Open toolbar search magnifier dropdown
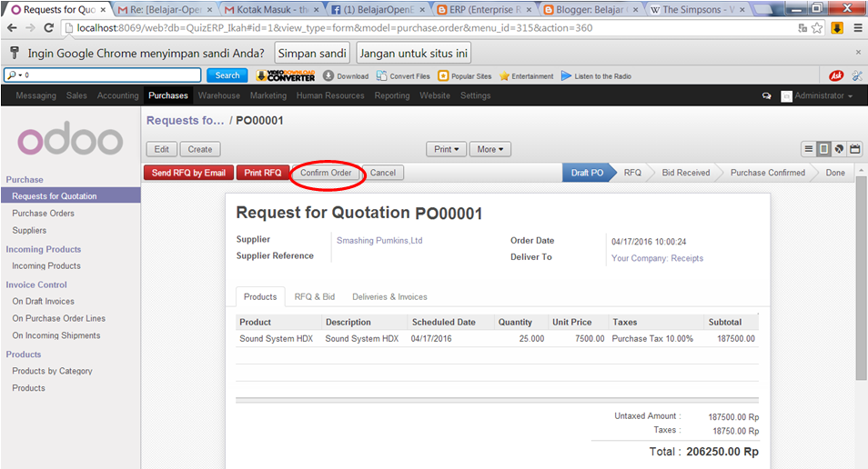The image size is (868, 469). click(x=15, y=75)
